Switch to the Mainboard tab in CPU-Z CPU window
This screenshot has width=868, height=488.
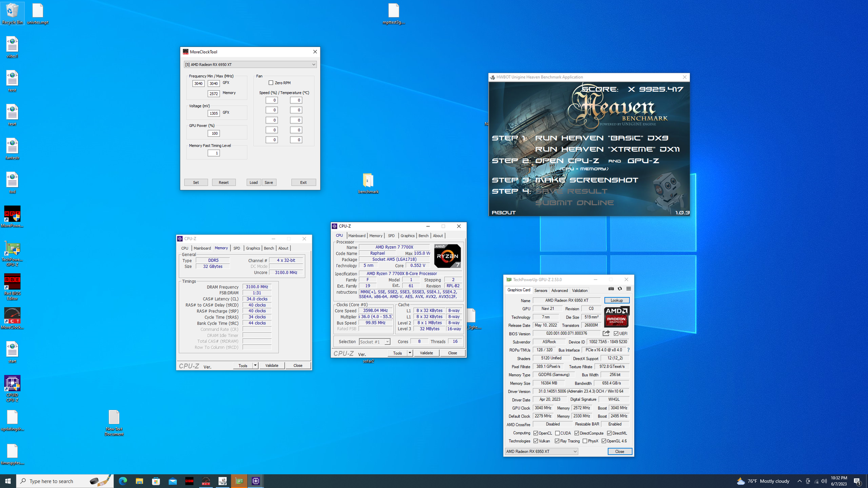(357, 236)
